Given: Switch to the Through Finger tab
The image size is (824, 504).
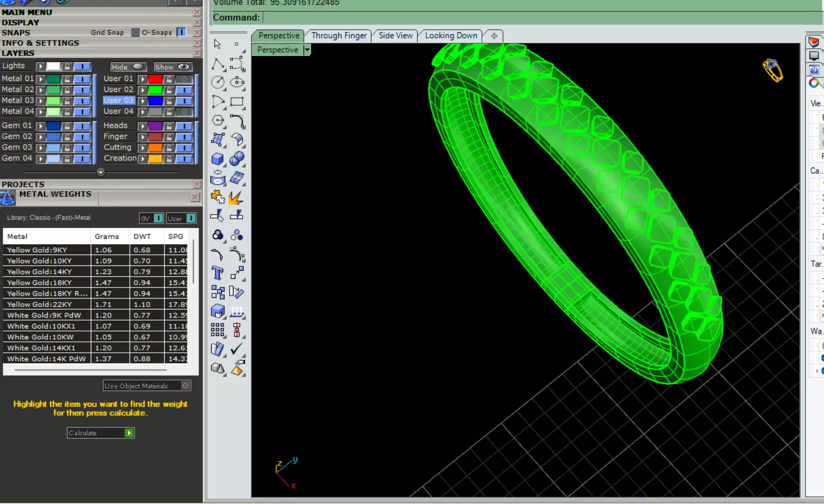Looking at the screenshot, I should [x=339, y=35].
